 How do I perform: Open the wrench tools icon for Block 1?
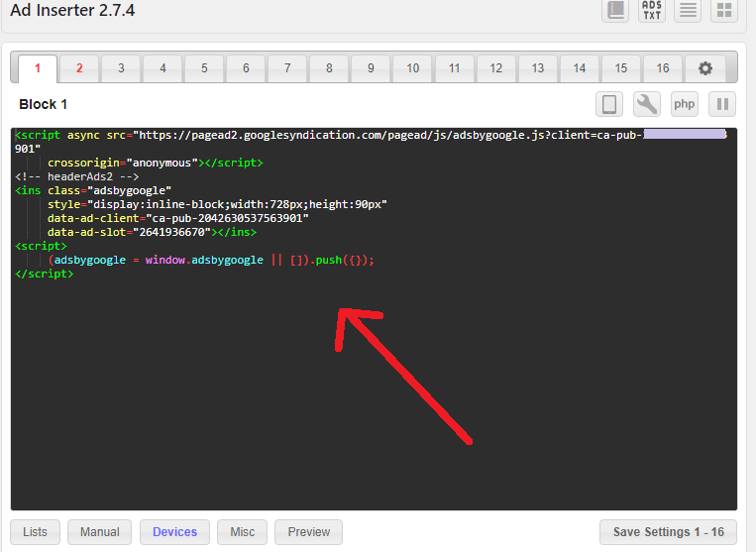tap(647, 104)
